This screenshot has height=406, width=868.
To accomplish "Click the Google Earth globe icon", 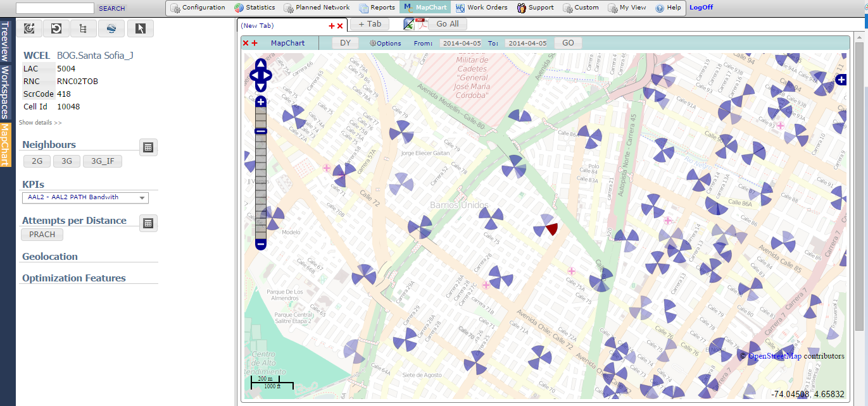I will 111,28.
